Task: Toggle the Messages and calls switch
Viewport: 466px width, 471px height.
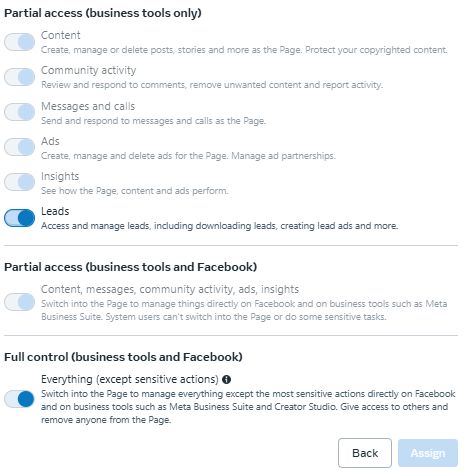Action: tap(19, 112)
